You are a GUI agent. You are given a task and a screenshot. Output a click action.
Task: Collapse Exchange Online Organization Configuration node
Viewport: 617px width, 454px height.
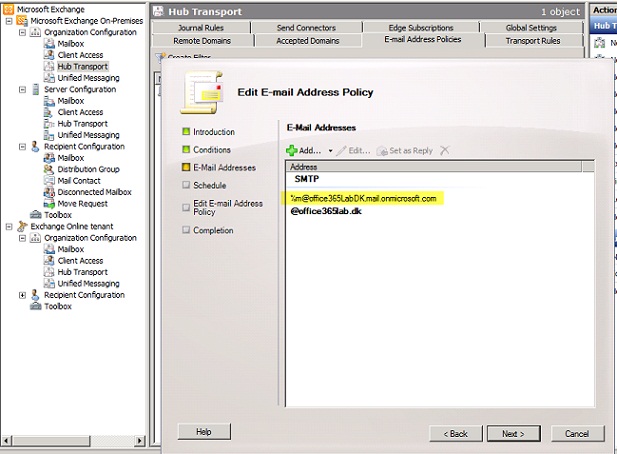[22, 238]
